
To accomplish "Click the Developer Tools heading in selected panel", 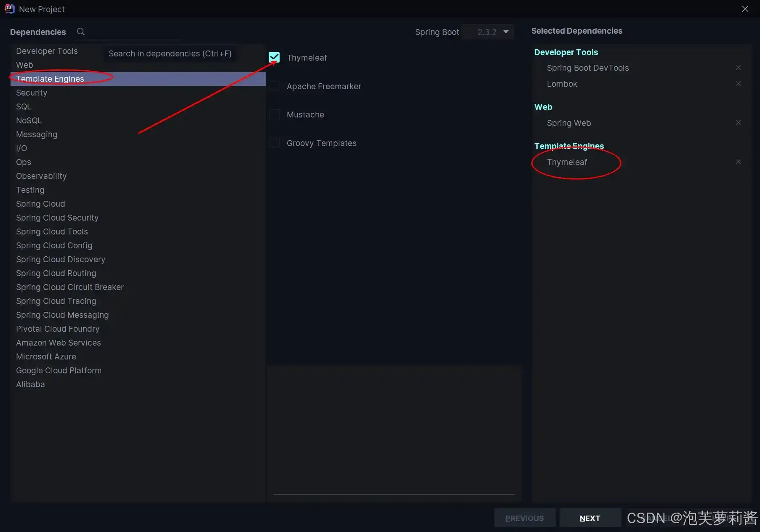I will pyautogui.click(x=566, y=52).
